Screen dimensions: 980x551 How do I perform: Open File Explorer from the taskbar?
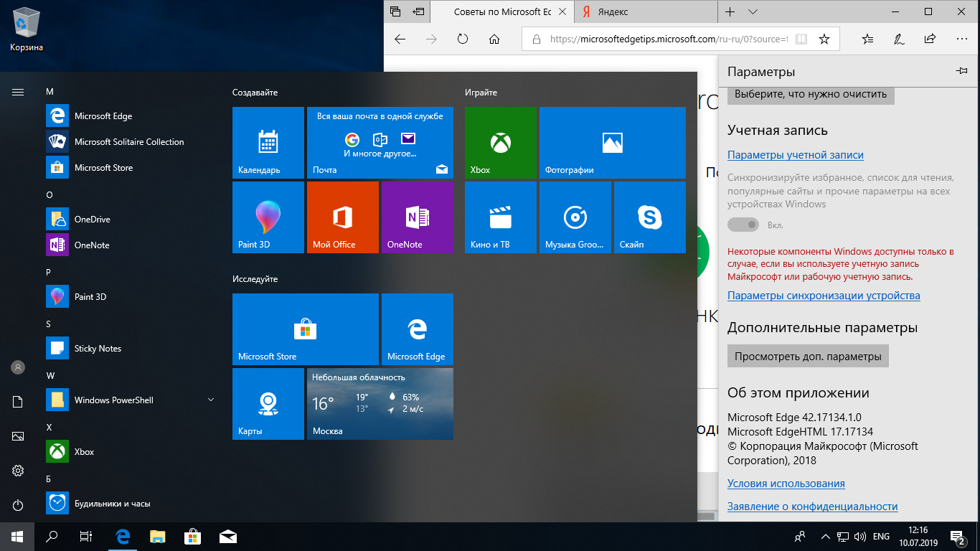pyautogui.click(x=158, y=536)
